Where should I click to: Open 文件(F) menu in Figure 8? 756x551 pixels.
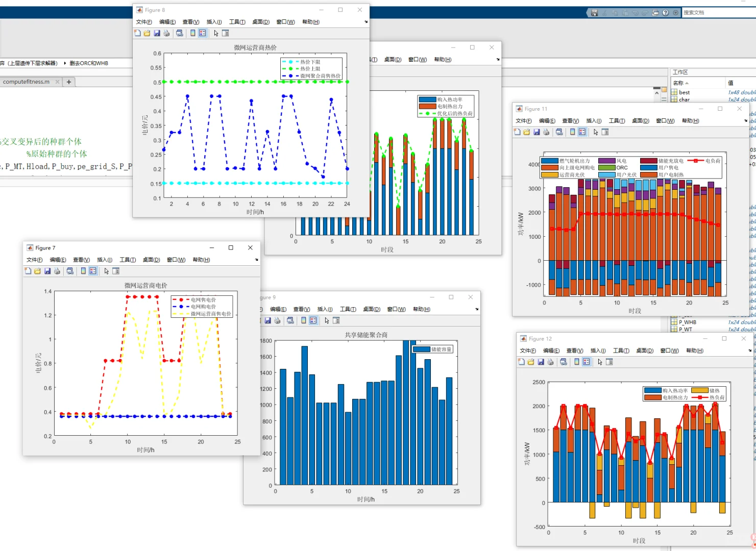[x=144, y=22]
